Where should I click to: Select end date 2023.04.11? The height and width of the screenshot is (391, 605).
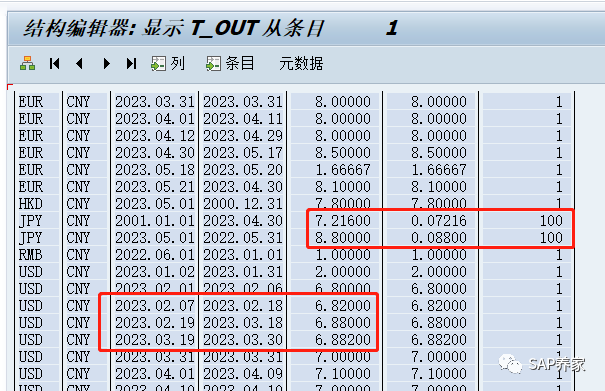[243, 119]
